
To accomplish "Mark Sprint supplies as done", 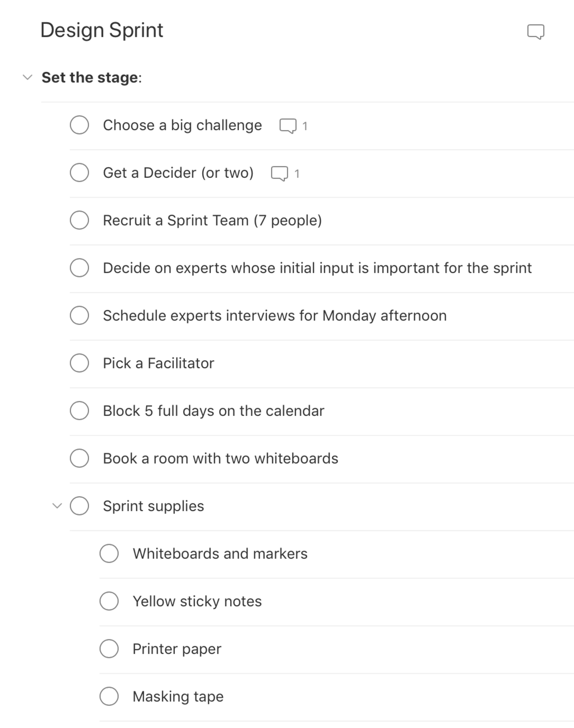I will (x=79, y=506).
